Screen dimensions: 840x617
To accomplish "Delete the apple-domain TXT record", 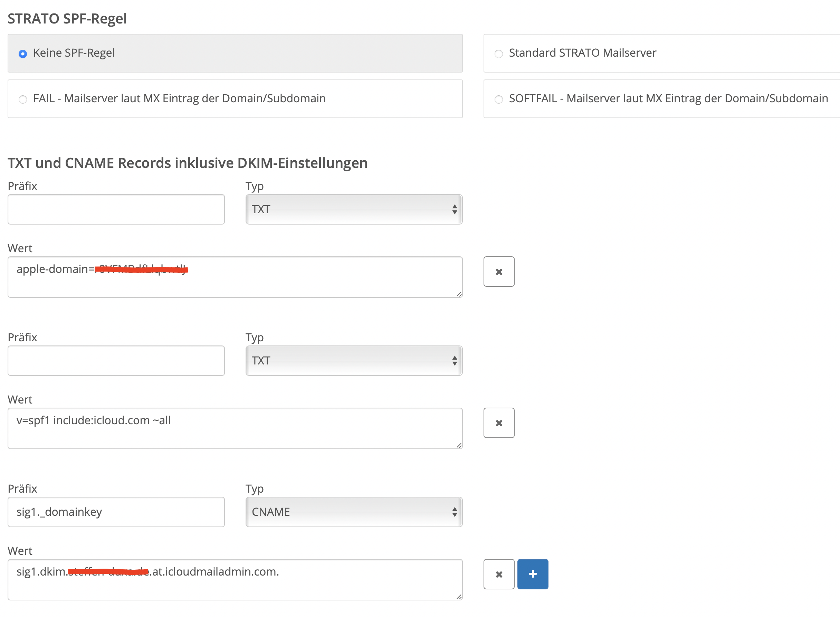I will coord(499,272).
